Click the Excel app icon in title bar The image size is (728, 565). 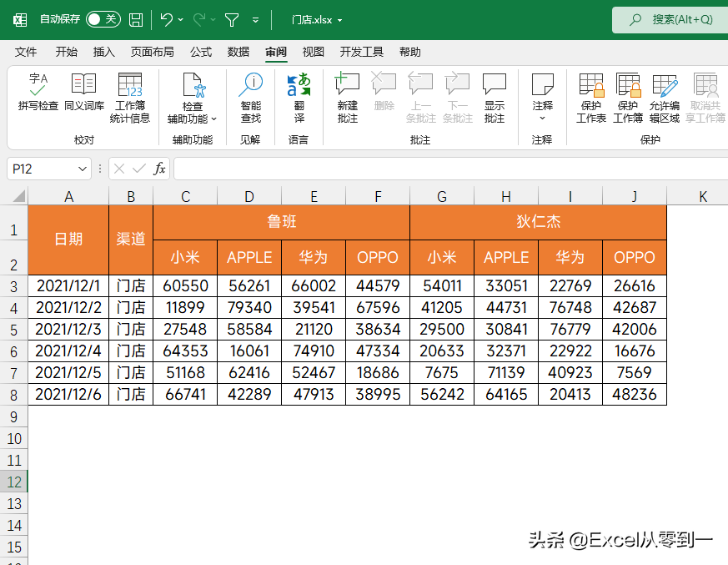pyautogui.click(x=20, y=20)
